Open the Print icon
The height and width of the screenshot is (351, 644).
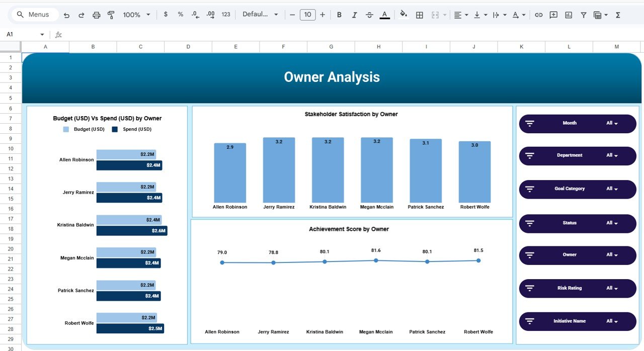tap(96, 15)
